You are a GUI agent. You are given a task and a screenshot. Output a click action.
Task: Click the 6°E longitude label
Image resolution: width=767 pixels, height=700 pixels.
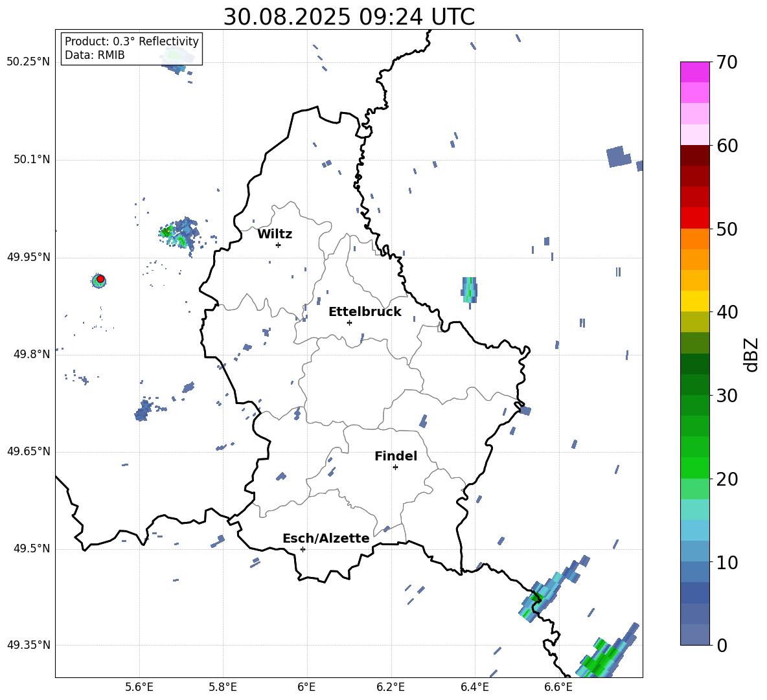click(306, 687)
